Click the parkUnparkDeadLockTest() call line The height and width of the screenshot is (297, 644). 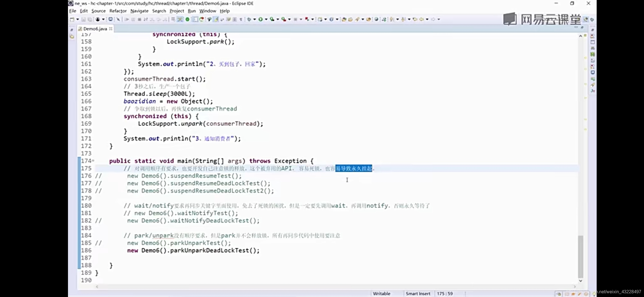[x=193, y=250]
